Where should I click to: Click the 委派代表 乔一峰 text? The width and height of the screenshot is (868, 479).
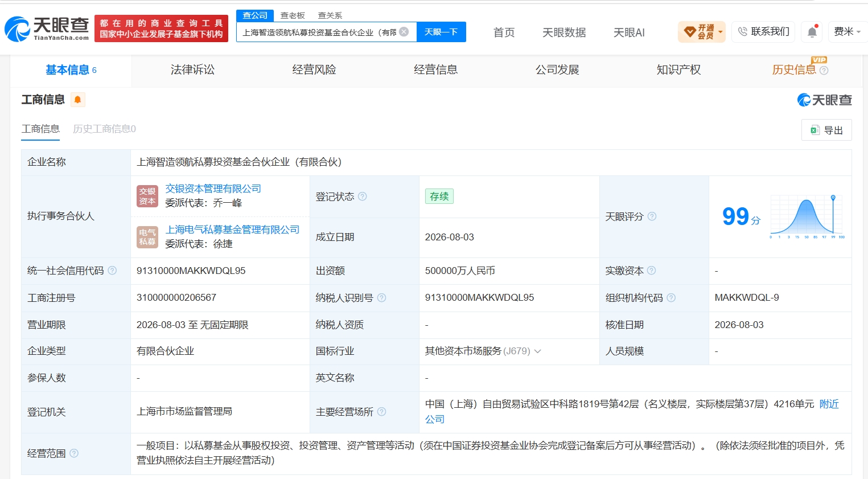(204, 203)
